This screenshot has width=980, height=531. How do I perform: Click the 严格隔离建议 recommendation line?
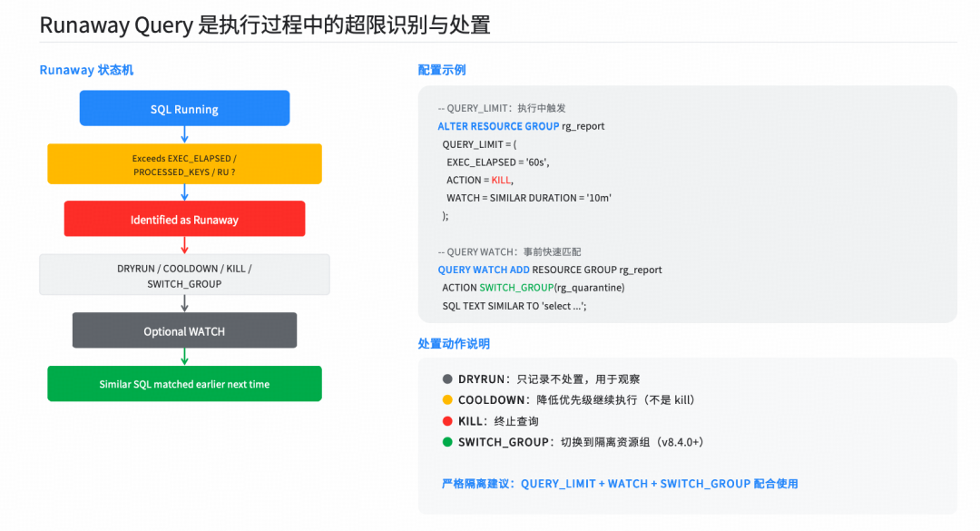pos(620,484)
